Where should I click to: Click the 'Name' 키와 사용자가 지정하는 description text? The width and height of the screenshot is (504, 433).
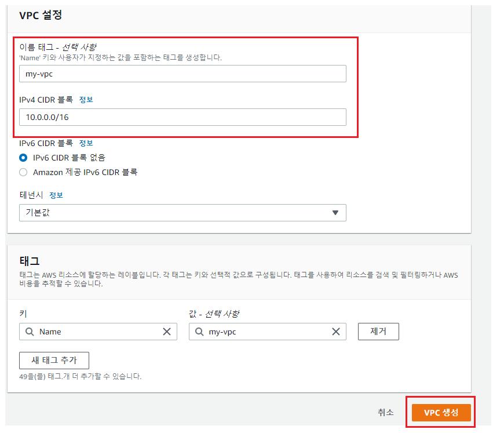120,57
